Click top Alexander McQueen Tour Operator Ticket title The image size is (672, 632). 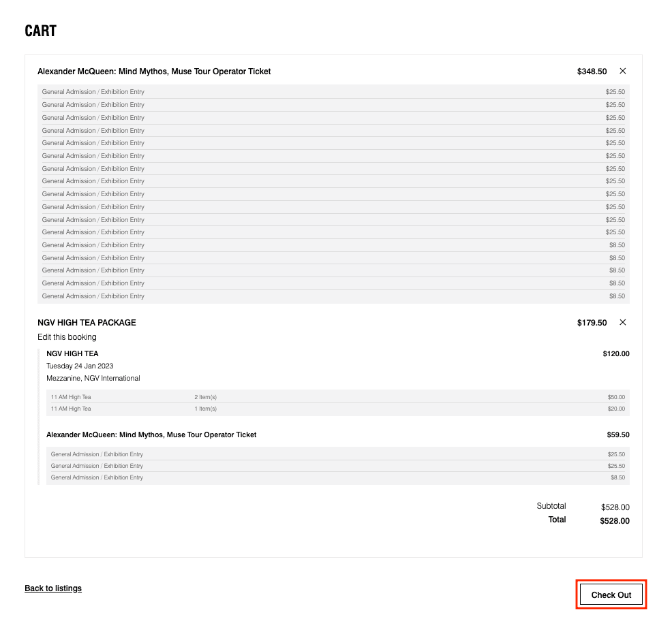(x=154, y=72)
